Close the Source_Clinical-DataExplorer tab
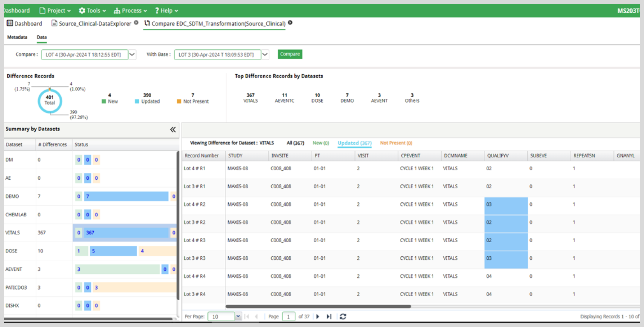Screen dimensions: 644x327 click(136, 23)
